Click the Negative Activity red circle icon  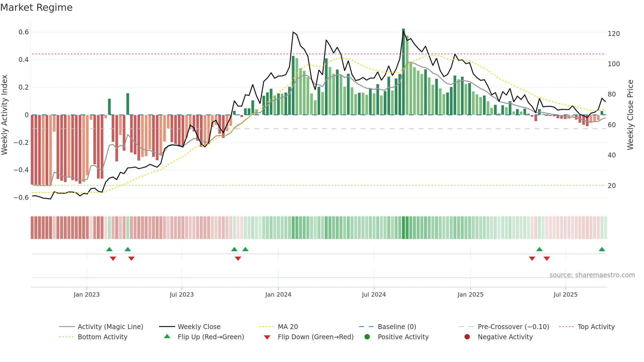click(x=467, y=337)
